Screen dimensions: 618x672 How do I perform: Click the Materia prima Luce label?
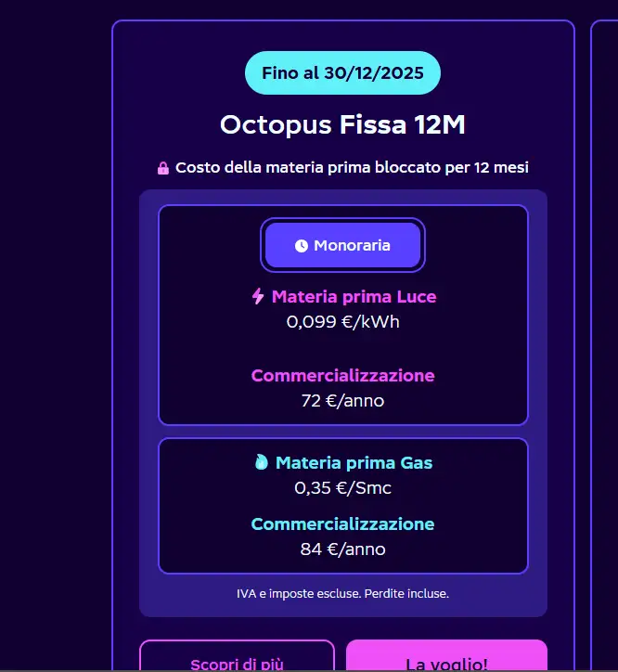point(354,297)
